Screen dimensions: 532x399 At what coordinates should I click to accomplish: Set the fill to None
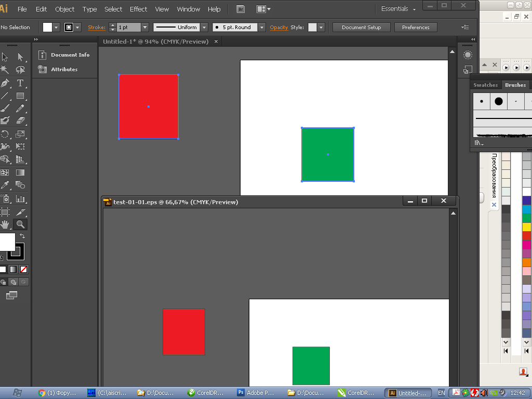pos(23,270)
